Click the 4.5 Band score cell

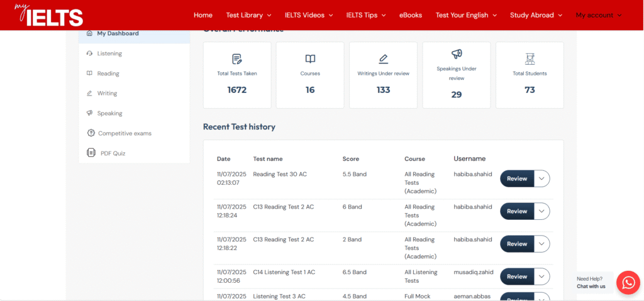click(355, 296)
